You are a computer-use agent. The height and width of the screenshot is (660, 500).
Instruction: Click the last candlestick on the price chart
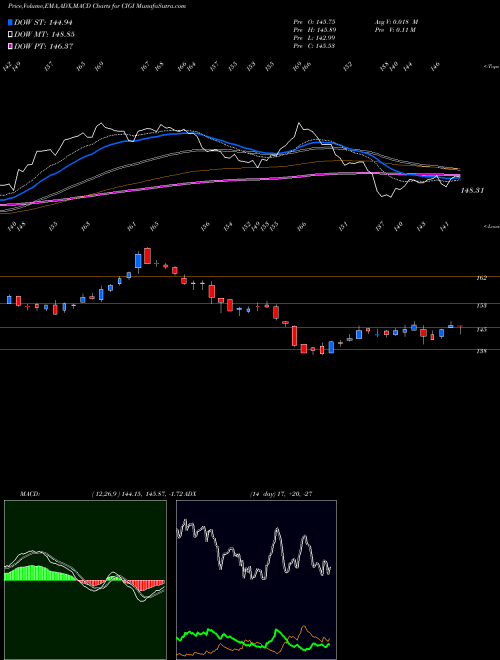coord(460,330)
